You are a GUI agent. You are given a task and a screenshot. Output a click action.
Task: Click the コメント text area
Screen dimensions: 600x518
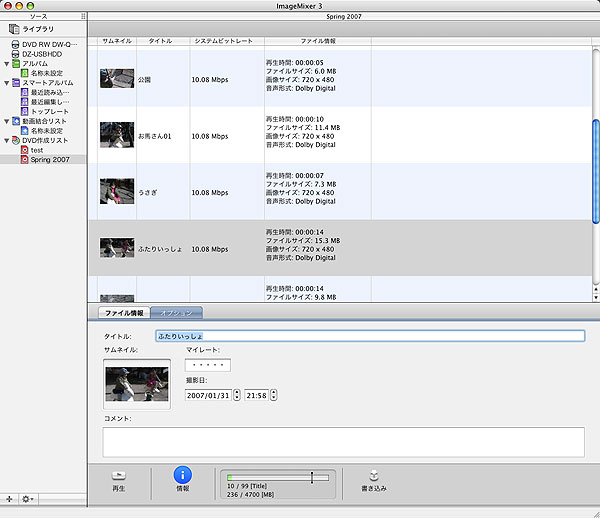pyautogui.click(x=343, y=441)
